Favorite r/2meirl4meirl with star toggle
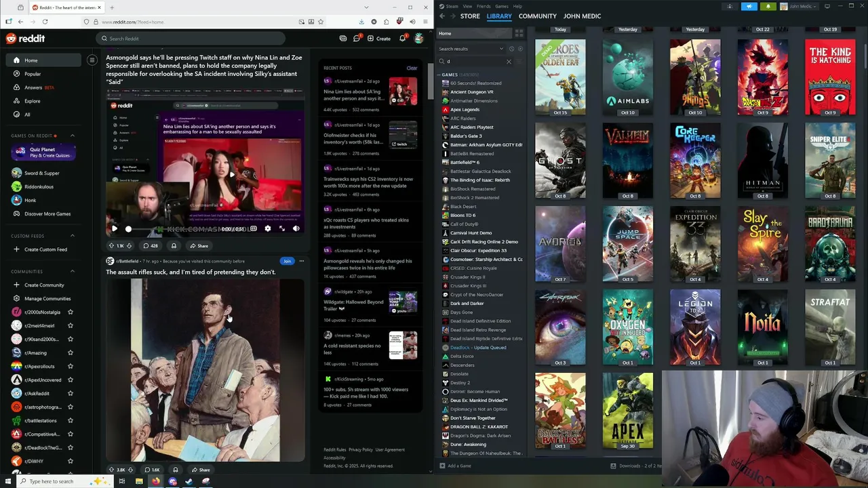The image size is (868, 488). point(70,325)
